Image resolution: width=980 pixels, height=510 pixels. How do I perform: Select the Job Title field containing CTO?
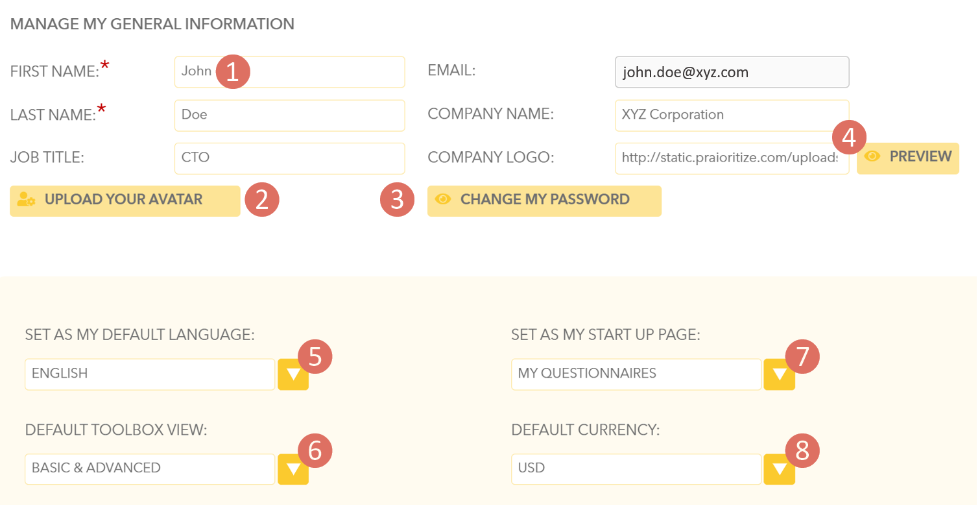pyautogui.click(x=289, y=158)
